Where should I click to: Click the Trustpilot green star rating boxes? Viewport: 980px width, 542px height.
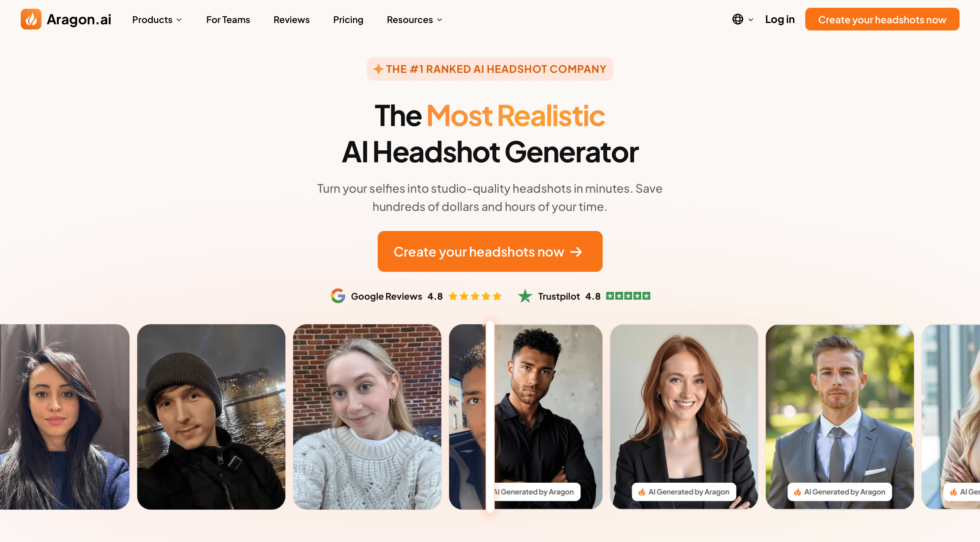coord(628,296)
